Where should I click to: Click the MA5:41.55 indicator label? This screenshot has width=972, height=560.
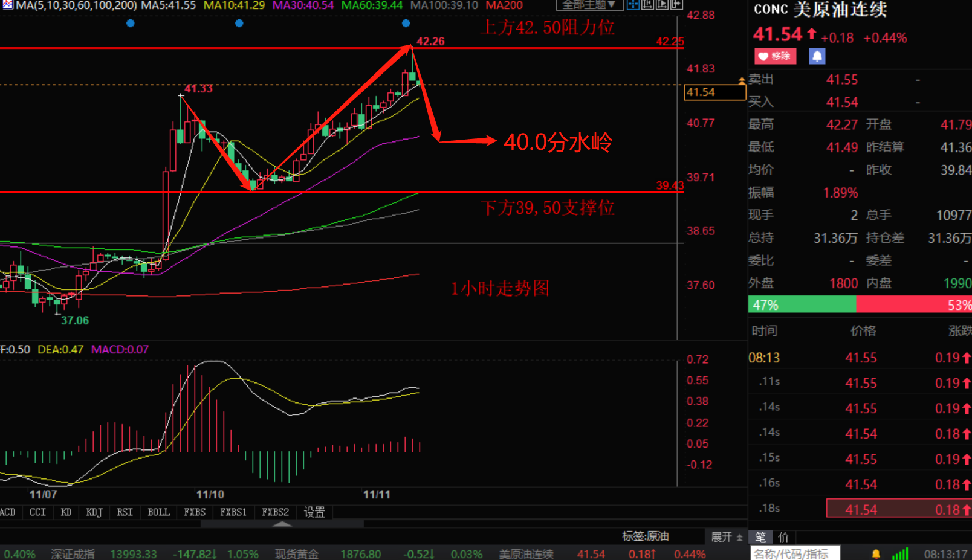[169, 5]
